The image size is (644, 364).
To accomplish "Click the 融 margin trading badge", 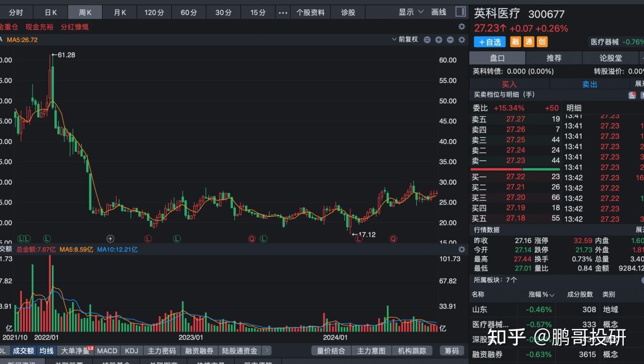I will [516, 42].
